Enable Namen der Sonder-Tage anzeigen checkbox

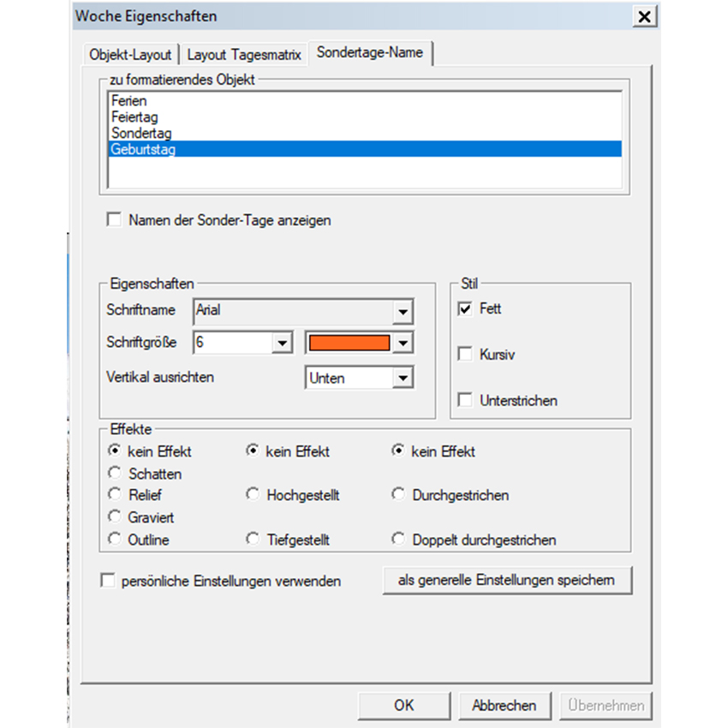point(114,220)
